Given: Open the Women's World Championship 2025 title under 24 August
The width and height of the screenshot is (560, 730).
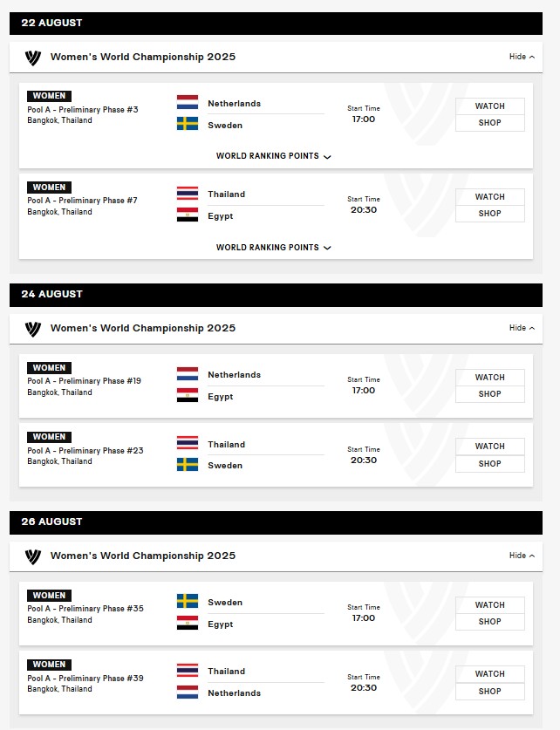Looking at the screenshot, I should click(x=143, y=328).
